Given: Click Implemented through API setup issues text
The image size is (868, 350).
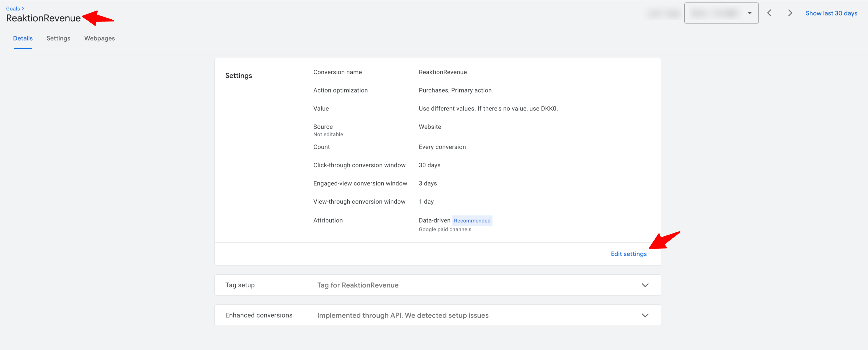Looking at the screenshot, I should tap(403, 315).
